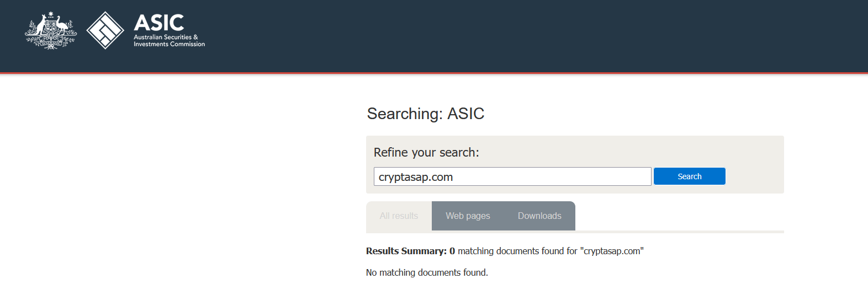868x295 pixels.
Task: Click the "matching documents found for" text
Action: click(517, 251)
